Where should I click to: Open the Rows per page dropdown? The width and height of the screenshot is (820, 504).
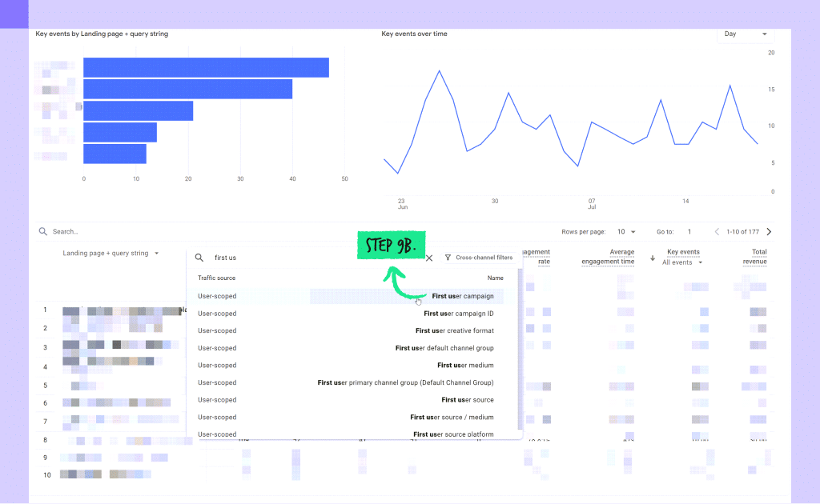tap(626, 231)
